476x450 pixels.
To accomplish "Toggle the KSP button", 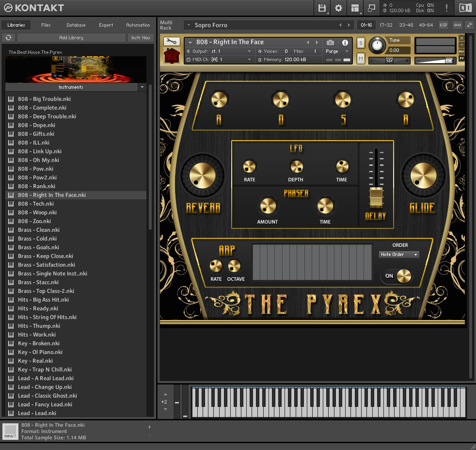I will [x=443, y=25].
